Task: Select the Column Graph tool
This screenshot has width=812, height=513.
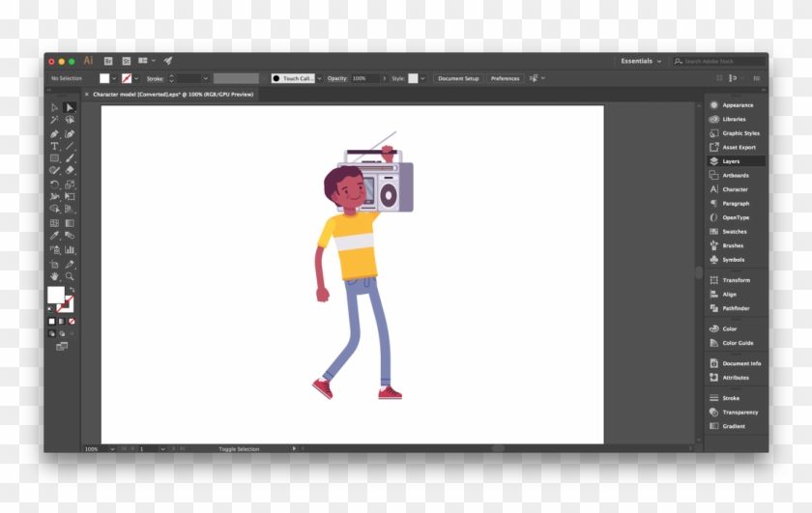Action: pos(70,249)
